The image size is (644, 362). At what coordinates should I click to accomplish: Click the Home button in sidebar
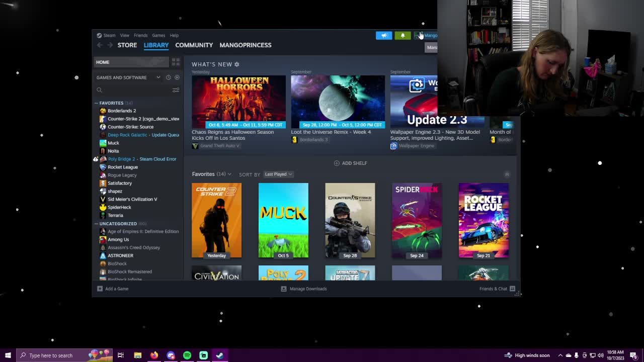coord(131,62)
